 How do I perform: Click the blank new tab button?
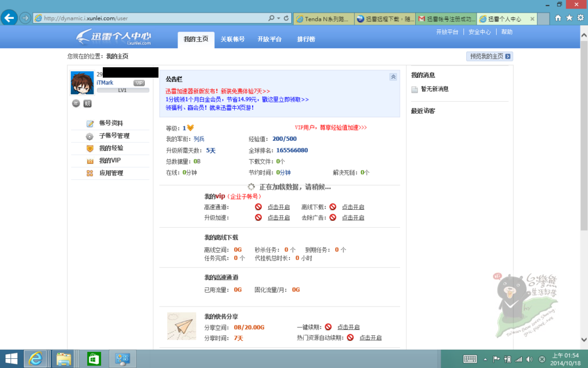point(543,19)
